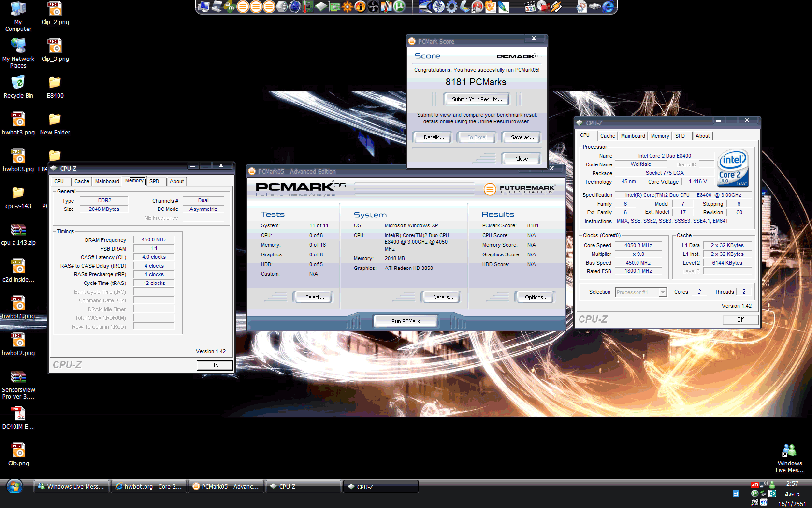Open Windows Live Messenger desktop shortcut
The image size is (812, 508).
click(789, 458)
